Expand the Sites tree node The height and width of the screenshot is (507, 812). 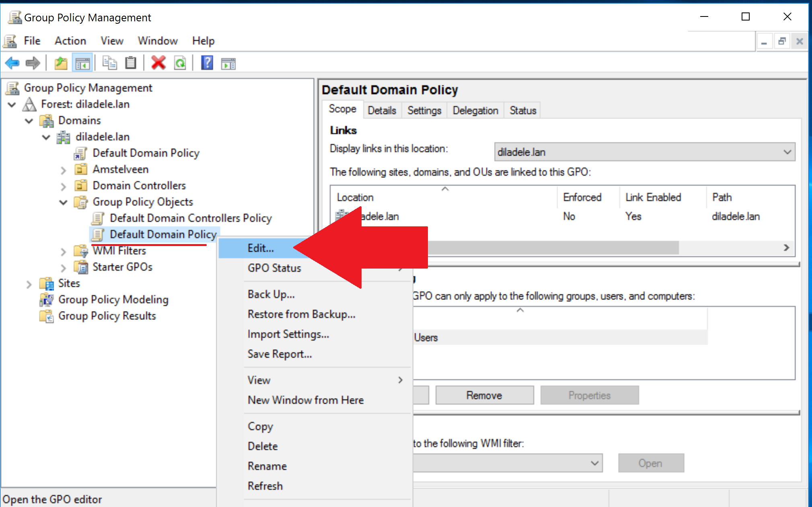point(29,284)
